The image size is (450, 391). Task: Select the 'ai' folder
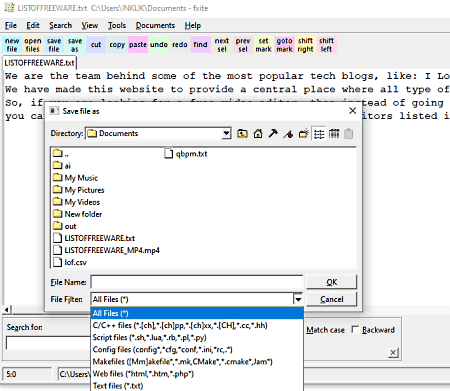pyautogui.click(x=62, y=166)
